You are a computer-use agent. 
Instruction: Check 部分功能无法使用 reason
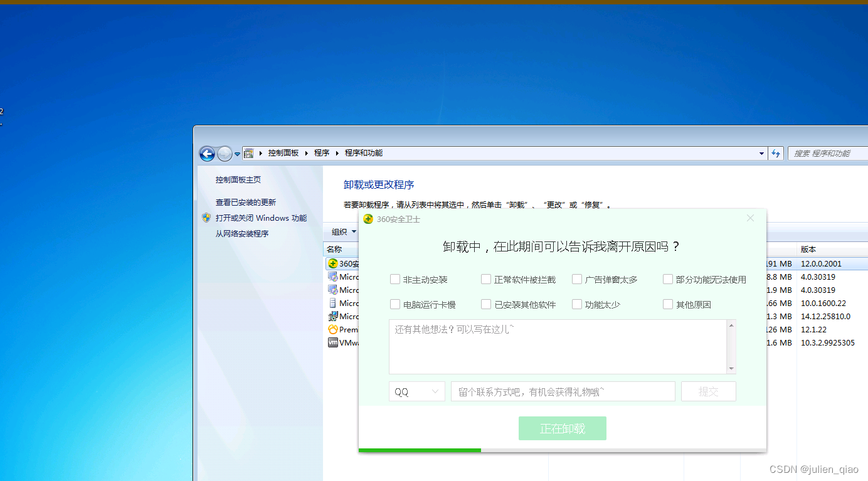pyautogui.click(x=668, y=279)
